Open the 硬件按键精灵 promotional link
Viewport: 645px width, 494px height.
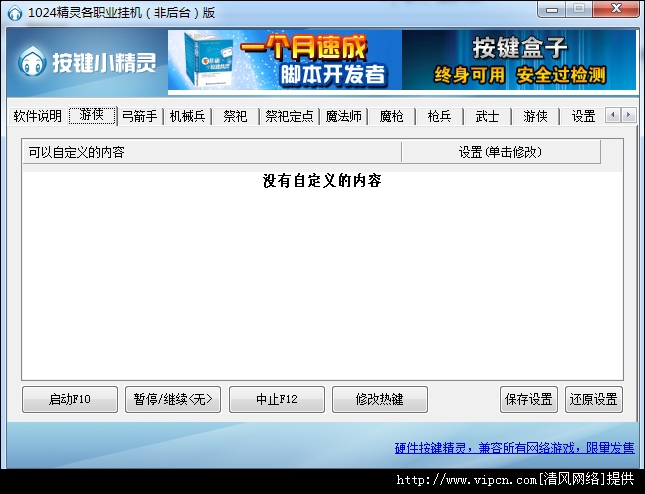coord(514,448)
